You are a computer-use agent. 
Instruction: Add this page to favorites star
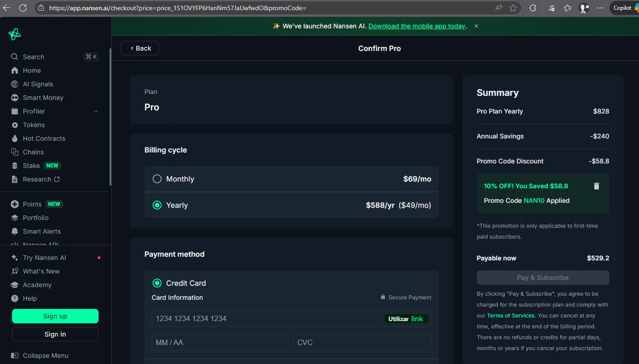[513, 8]
